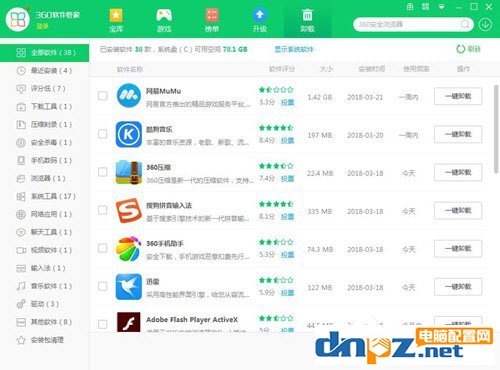Screen dimensions: 500x370
Task: Sort by 软件评分 column header
Action: (x=282, y=69)
